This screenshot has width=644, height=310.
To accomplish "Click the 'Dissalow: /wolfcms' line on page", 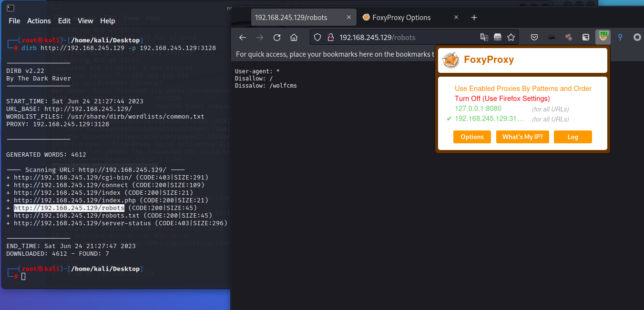I will point(266,86).
